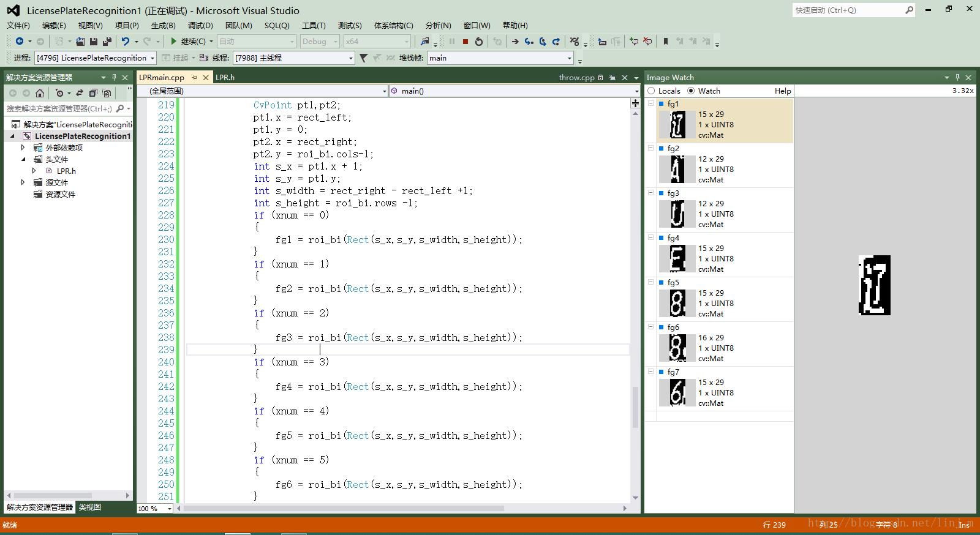
Task: Open the x64 platform dropdown
Action: 377,42
